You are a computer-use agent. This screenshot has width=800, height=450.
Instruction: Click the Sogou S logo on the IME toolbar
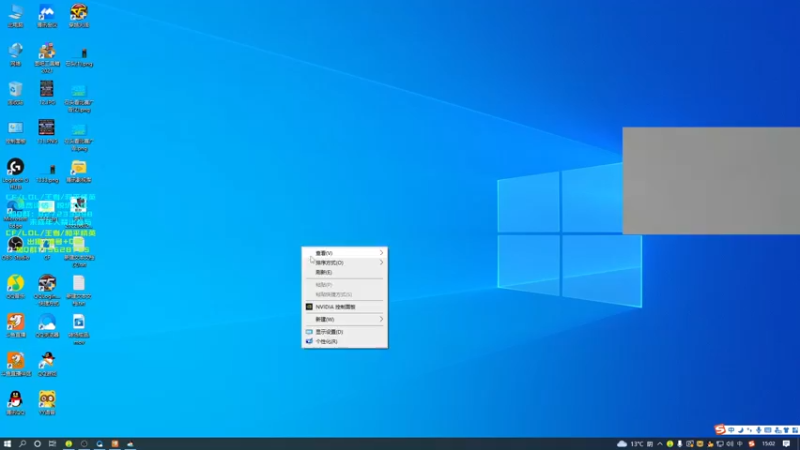point(720,430)
